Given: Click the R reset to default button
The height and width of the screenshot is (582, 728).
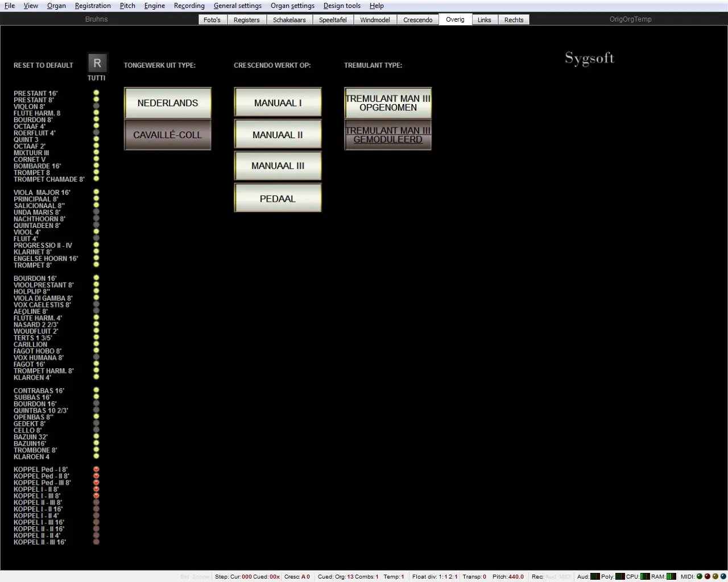Looking at the screenshot, I should click(x=97, y=63).
